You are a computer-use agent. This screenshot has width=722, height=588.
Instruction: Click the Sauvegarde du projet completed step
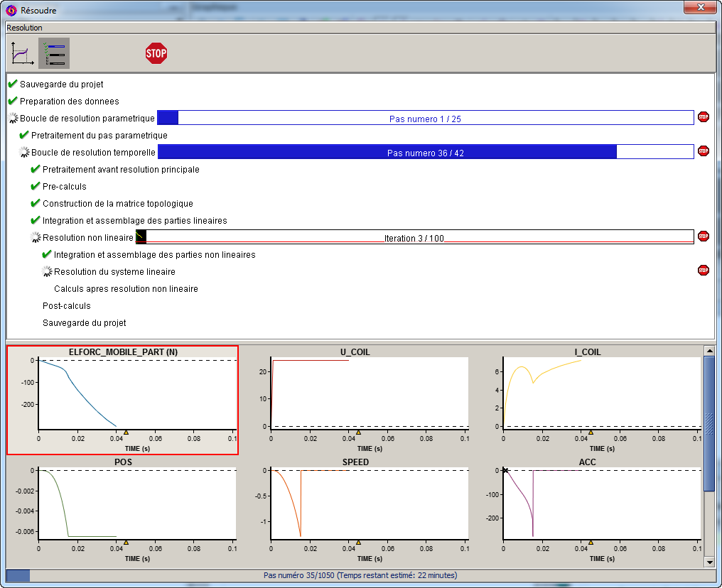tap(61, 85)
